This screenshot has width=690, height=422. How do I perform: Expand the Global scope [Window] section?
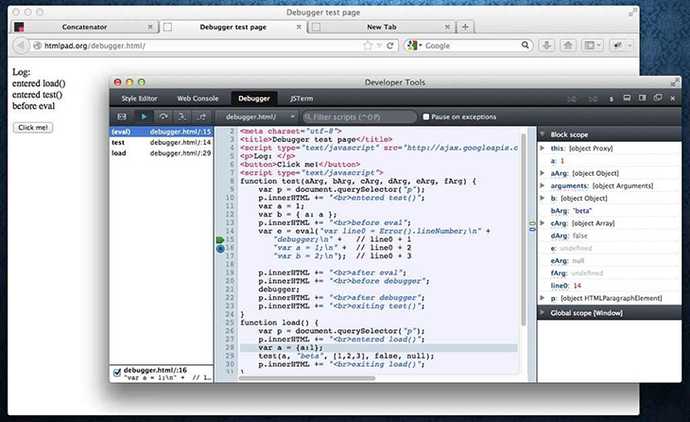click(543, 312)
